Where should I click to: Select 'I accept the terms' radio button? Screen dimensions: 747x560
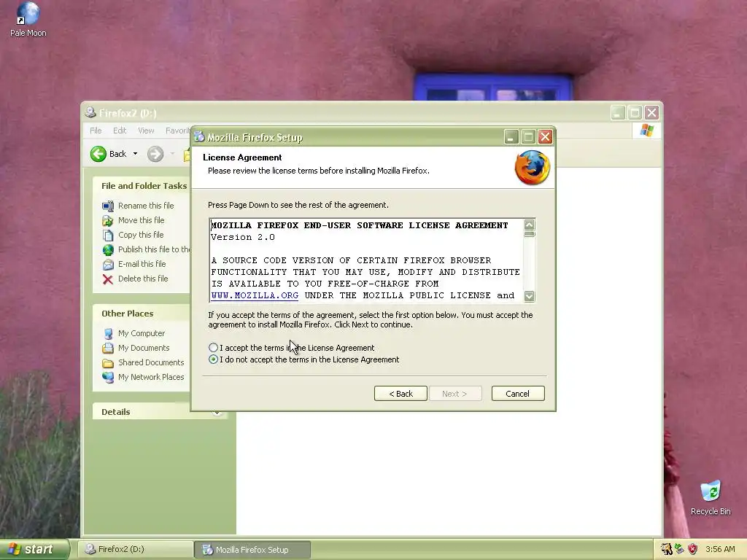click(x=213, y=348)
